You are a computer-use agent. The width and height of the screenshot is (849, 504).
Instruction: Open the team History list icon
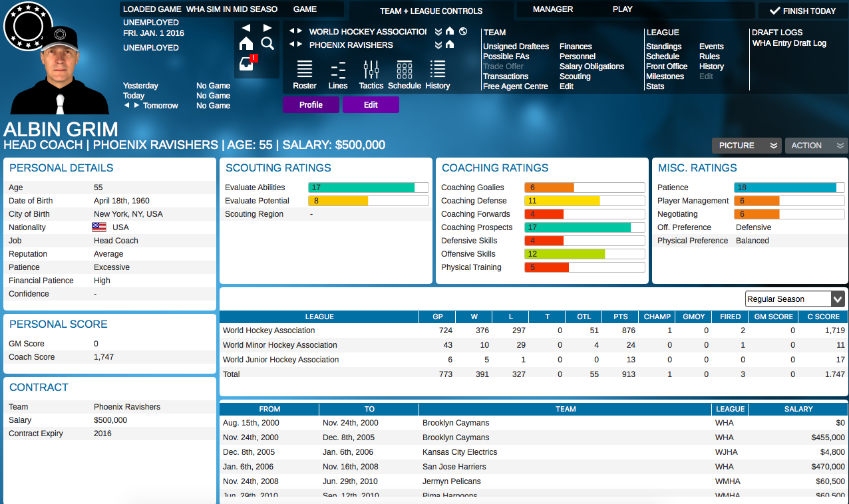pos(438,69)
